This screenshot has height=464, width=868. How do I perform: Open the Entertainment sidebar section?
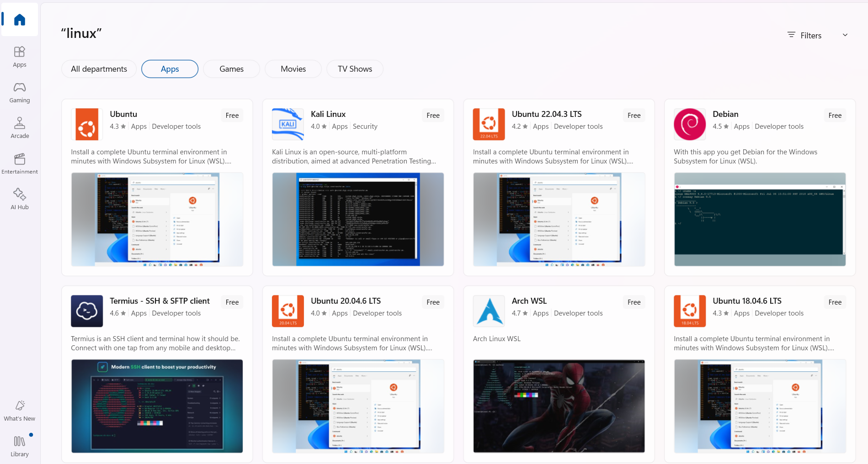tap(20, 163)
